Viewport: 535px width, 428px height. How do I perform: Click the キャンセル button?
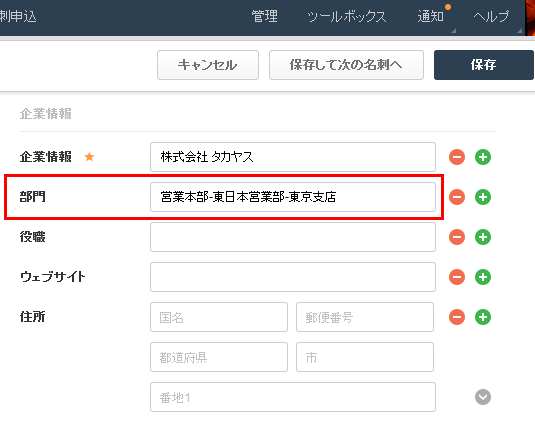point(208,65)
